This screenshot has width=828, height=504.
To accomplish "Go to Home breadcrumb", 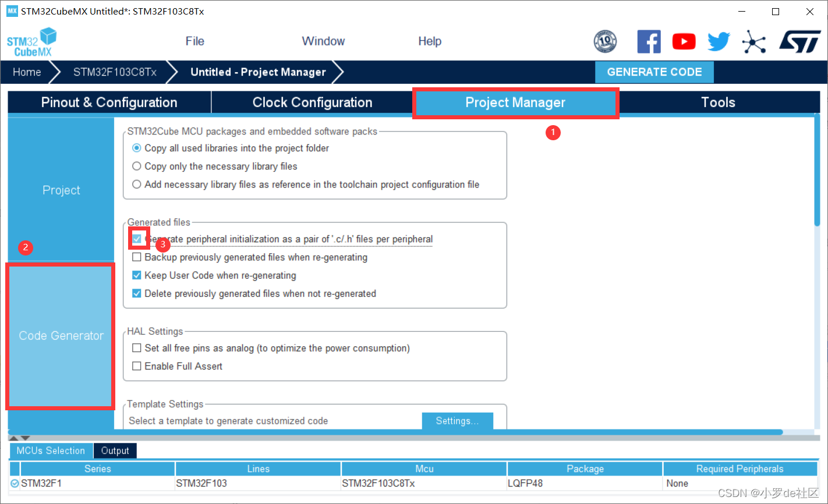I will (x=27, y=72).
